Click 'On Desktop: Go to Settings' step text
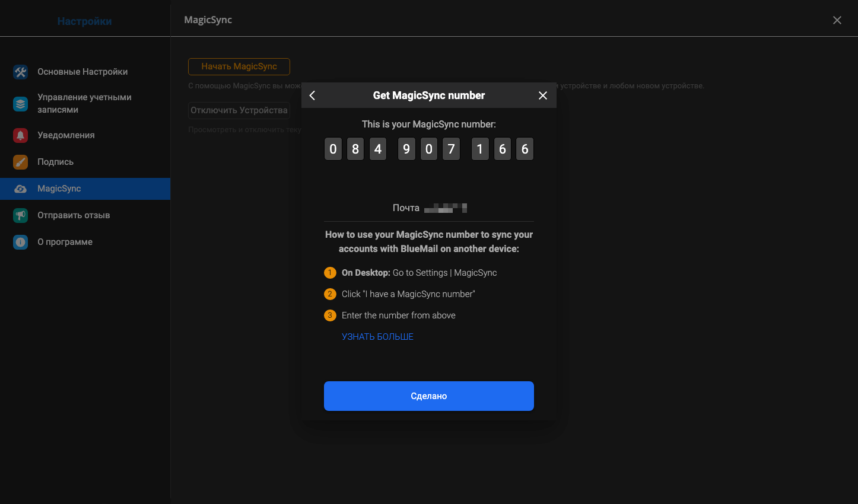The image size is (858, 504). (x=420, y=273)
